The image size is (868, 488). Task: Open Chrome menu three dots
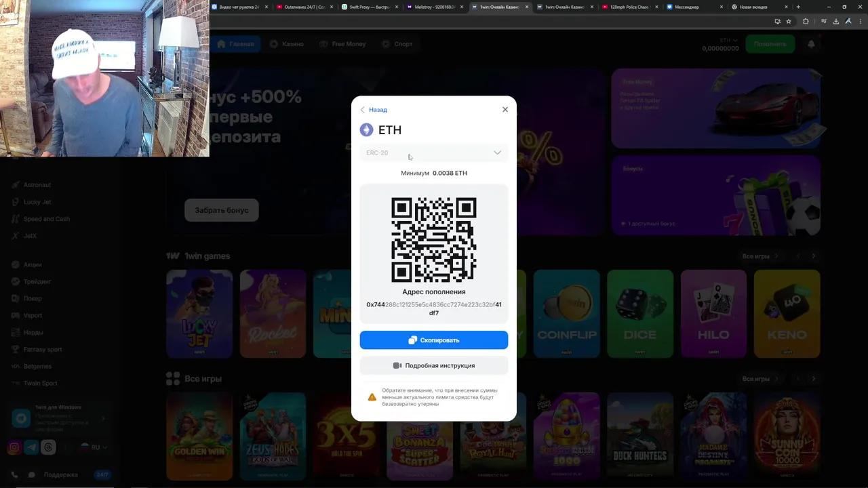859,21
